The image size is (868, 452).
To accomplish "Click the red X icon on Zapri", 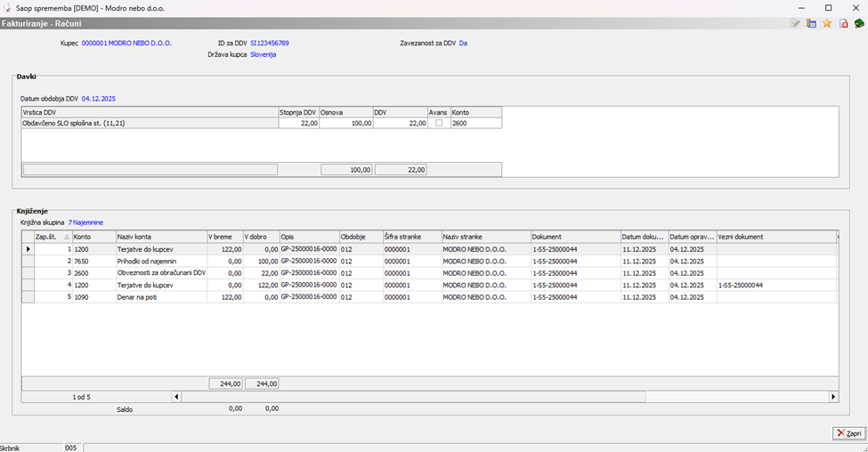I will click(841, 433).
